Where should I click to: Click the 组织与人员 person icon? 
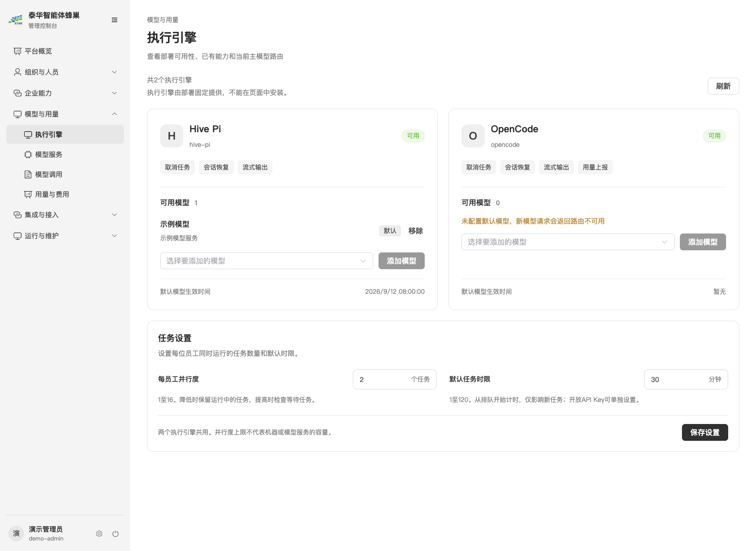pyautogui.click(x=17, y=72)
